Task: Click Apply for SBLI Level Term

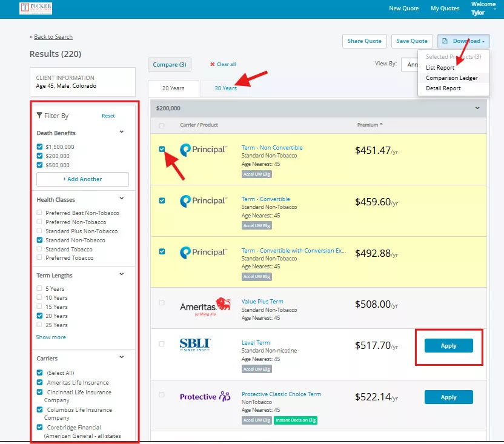Action: point(448,346)
